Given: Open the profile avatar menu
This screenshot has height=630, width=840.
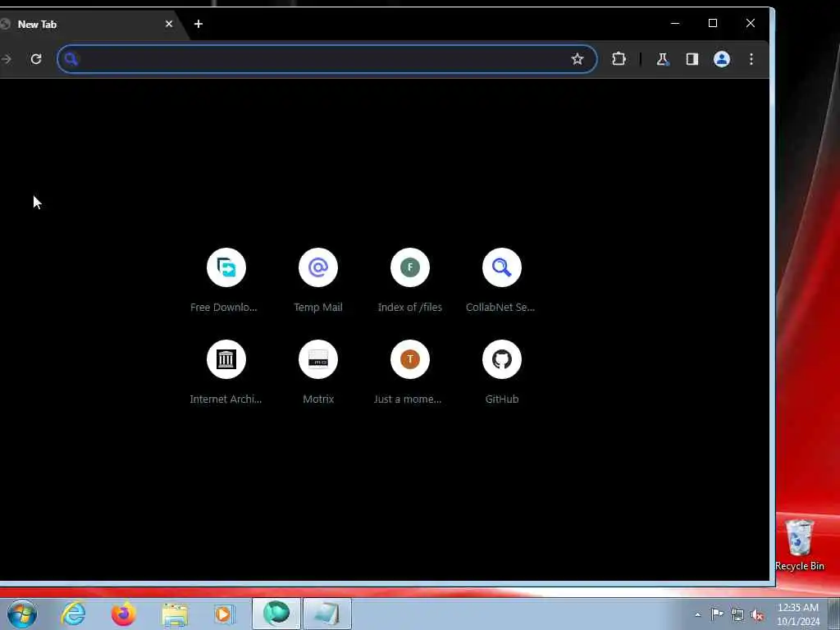Looking at the screenshot, I should point(722,59).
